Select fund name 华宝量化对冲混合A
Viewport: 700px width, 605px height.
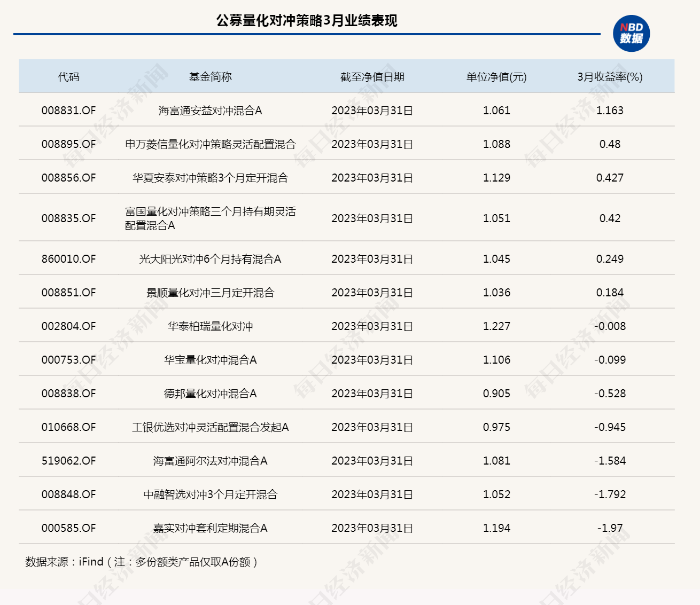tap(211, 360)
